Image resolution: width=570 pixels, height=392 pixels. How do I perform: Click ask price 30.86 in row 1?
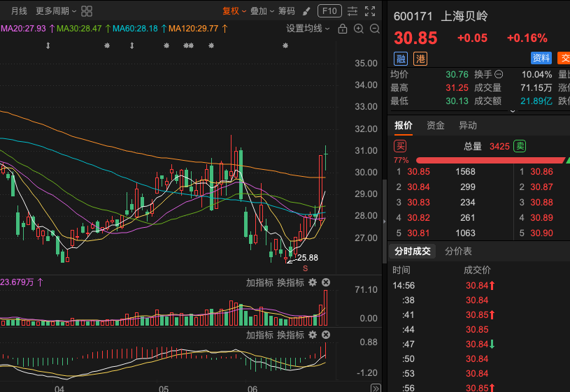pos(541,172)
